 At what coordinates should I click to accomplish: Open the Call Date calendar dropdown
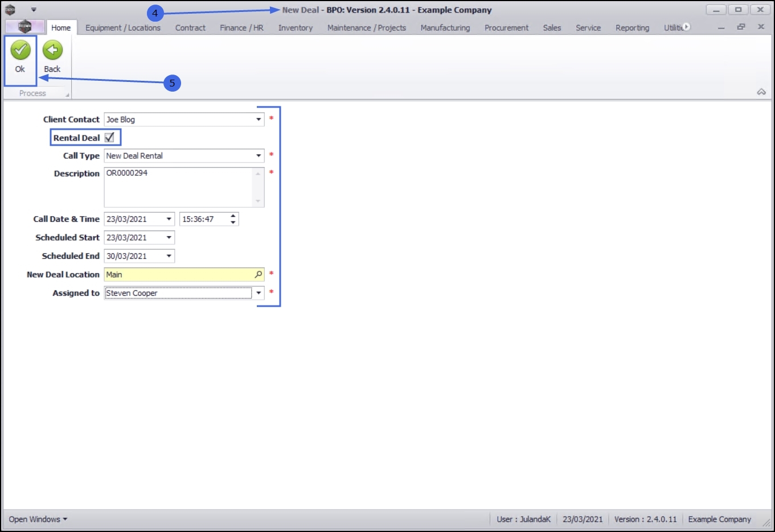(169, 219)
